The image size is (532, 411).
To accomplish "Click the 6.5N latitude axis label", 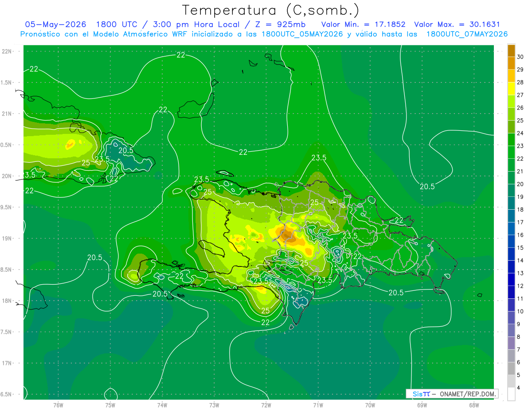I will (7, 394).
